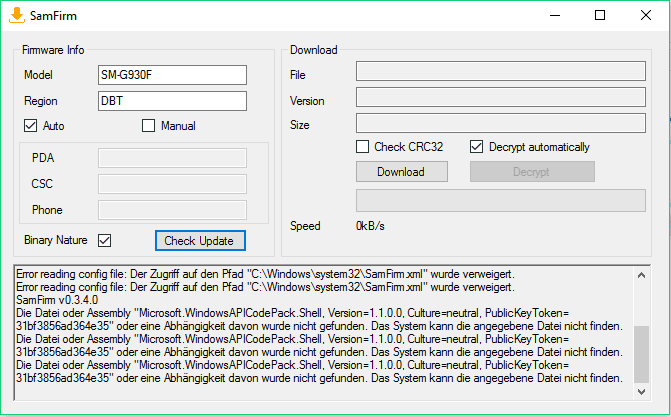
Task: Click the Speed label
Action: [x=305, y=226]
